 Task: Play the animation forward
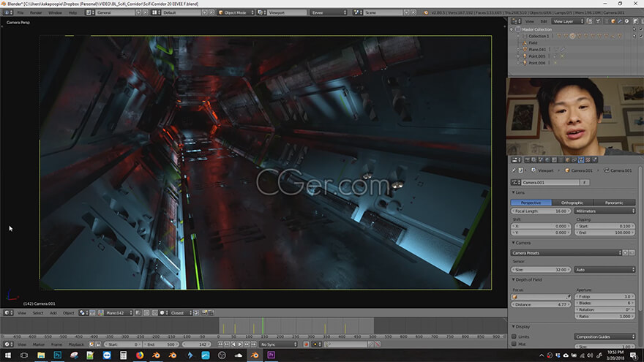click(x=240, y=344)
